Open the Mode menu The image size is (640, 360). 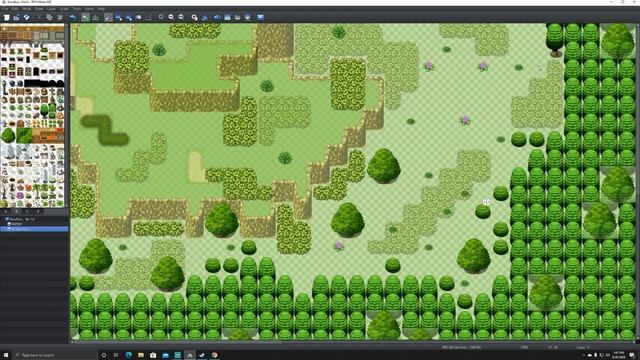click(x=27, y=9)
